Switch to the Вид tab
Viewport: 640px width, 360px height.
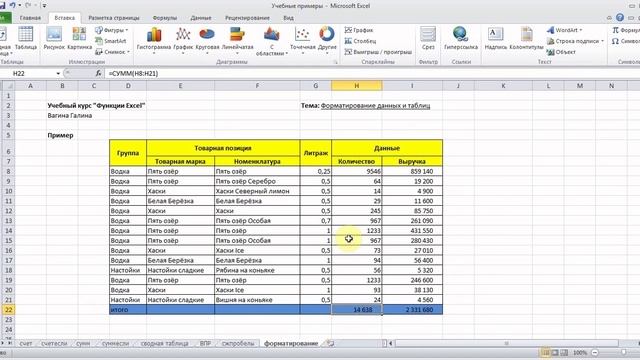(289, 18)
